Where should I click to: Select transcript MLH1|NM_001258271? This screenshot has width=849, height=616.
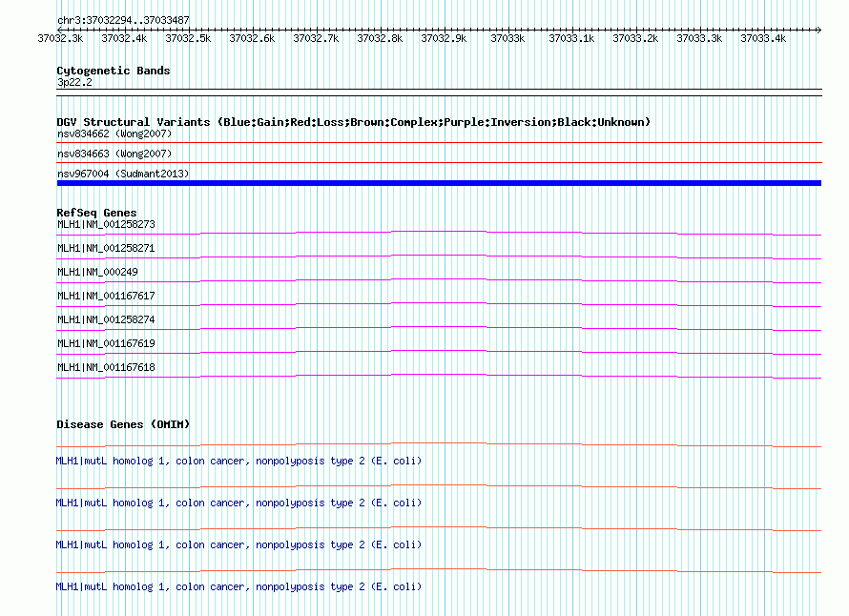click(106, 248)
